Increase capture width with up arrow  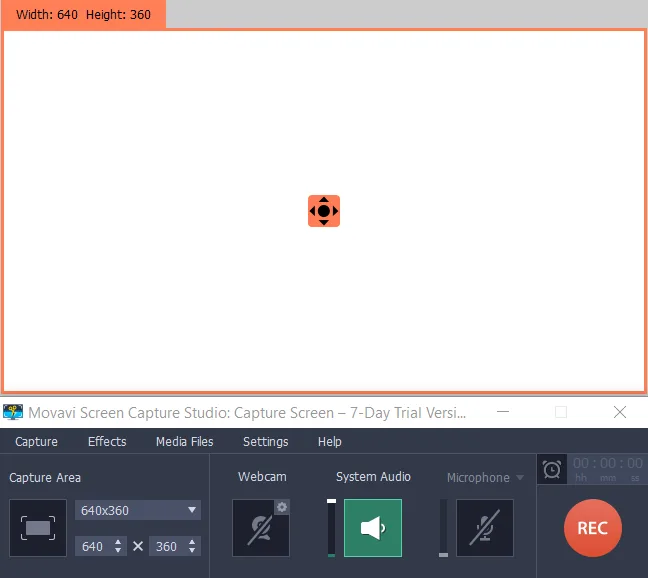click(118, 542)
